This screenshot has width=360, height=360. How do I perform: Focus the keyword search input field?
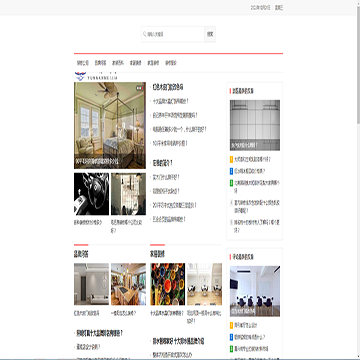pyautogui.click(x=173, y=34)
